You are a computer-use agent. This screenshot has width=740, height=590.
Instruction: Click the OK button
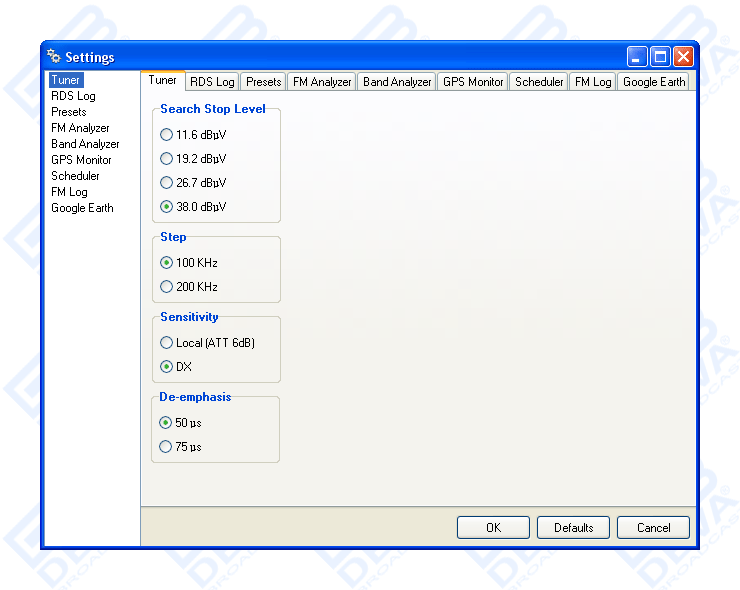click(493, 527)
